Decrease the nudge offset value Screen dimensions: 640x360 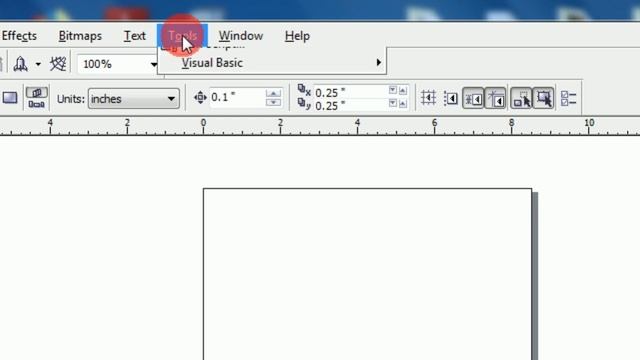click(x=273, y=102)
